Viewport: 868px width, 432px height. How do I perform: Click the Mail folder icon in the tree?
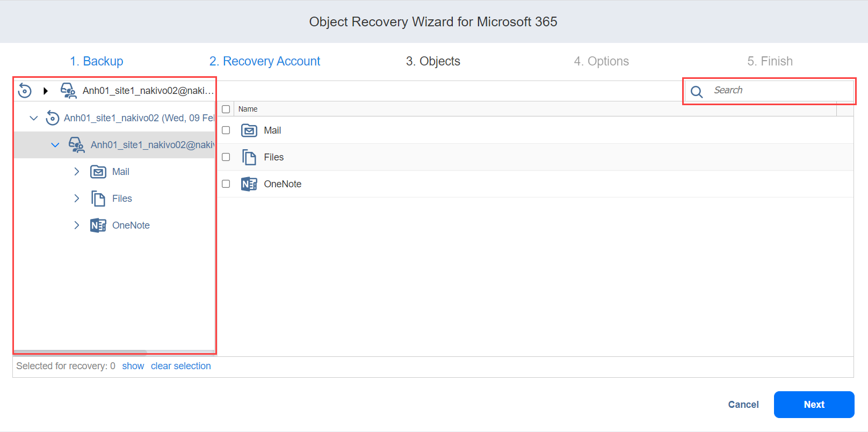[98, 172]
